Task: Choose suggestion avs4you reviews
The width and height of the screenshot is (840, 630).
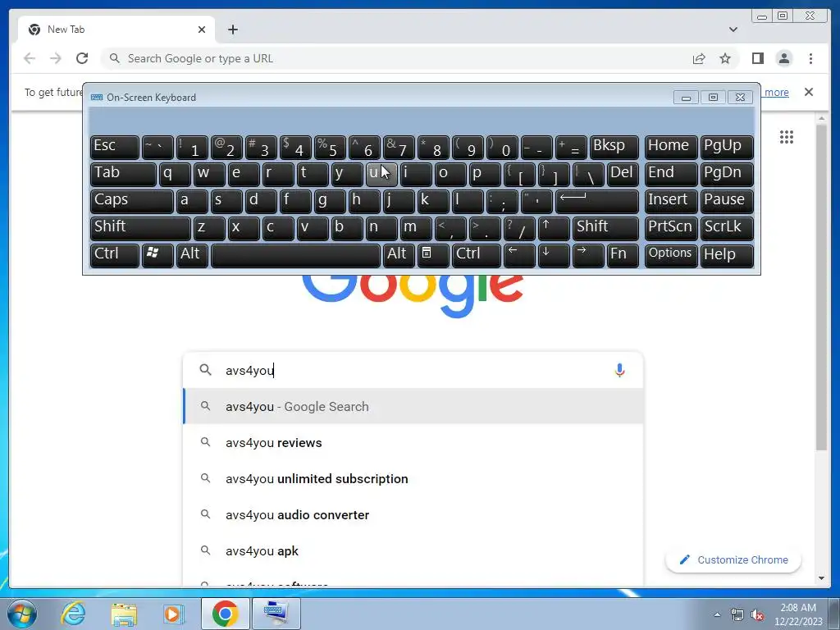Action: [x=413, y=442]
